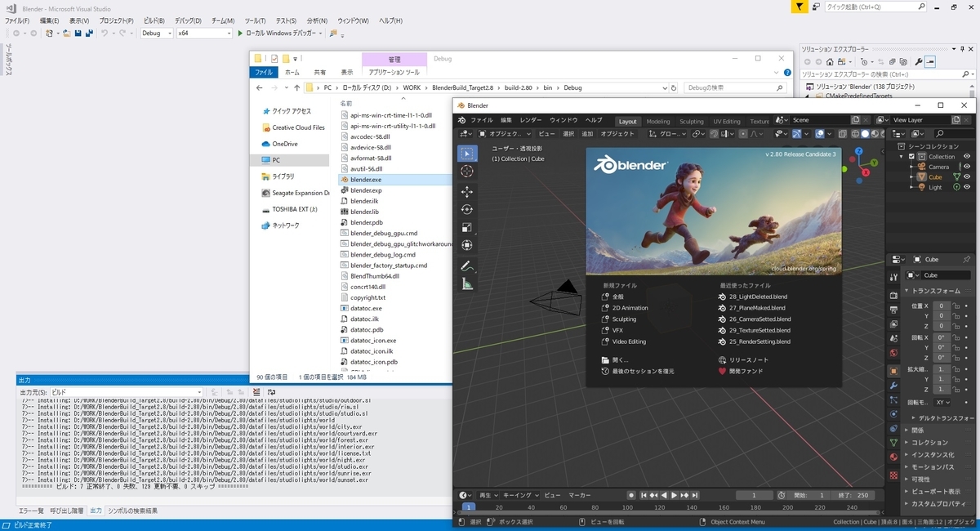The image size is (980, 531).
Task: Click Visual Studio Undo toolbar icon
Action: (105, 33)
